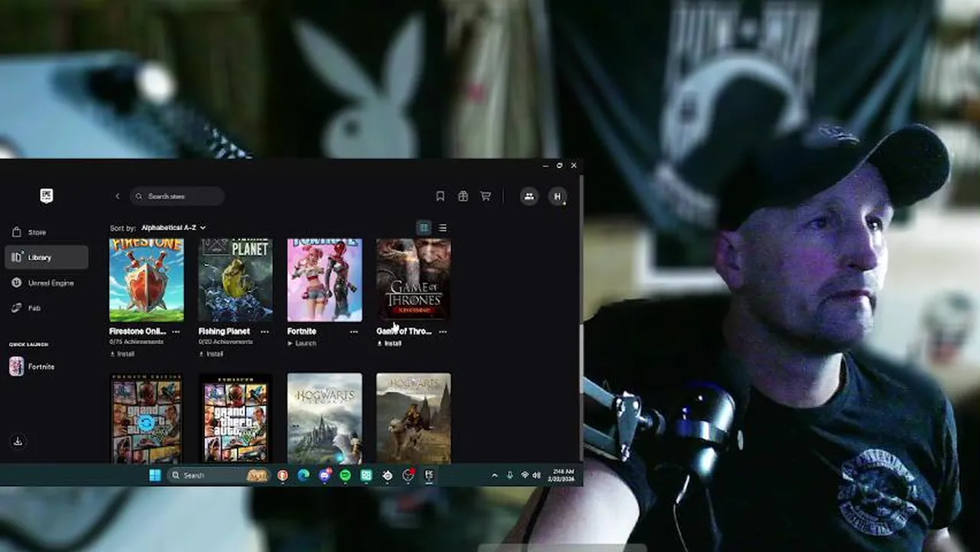Launch Fortnite from Quick Launch
The height and width of the screenshot is (552, 980).
32,366
